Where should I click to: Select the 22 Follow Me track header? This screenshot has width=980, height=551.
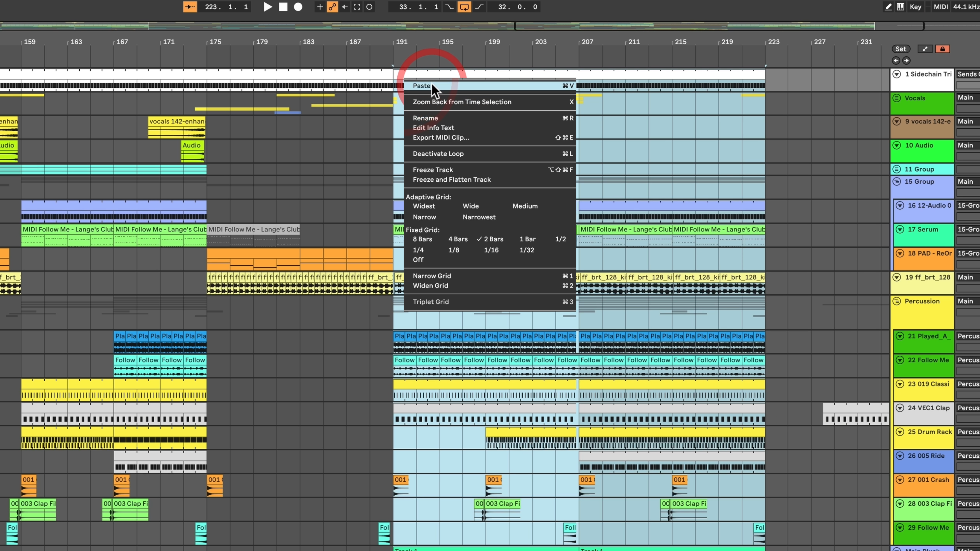coord(924,366)
